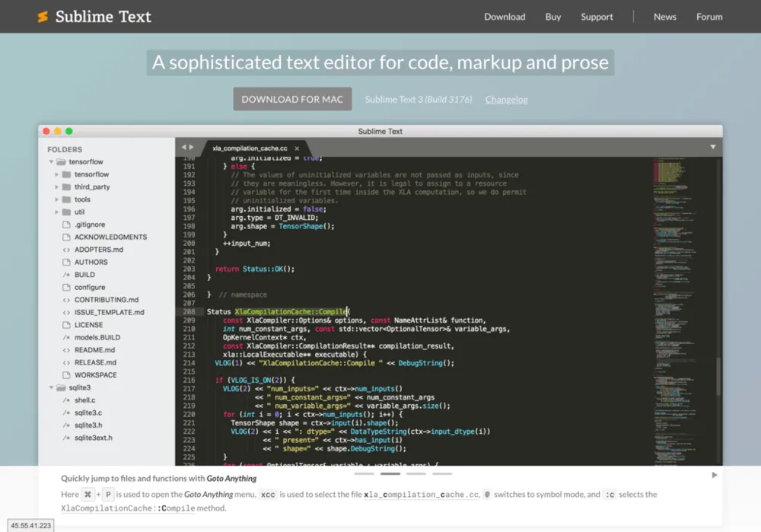The height and width of the screenshot is (532, 761).
Task: Open the README.md file
Action: point(94,350)
